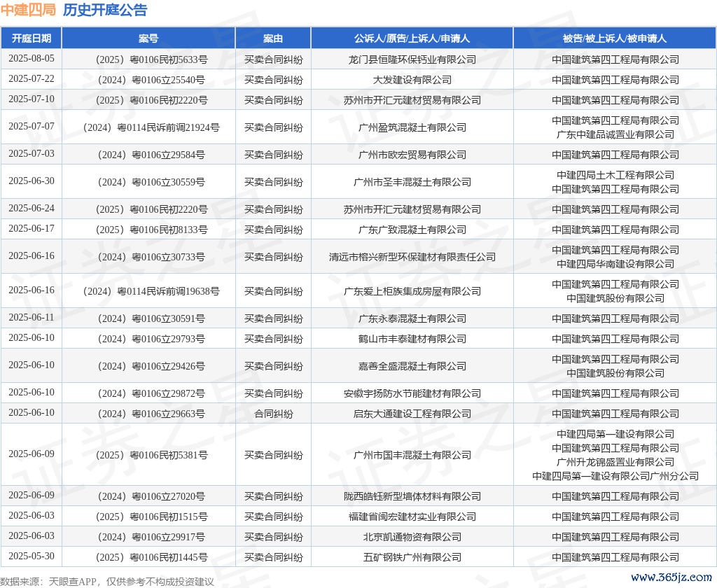Viewport: 717px width, 588px height.
Task: Click plaintiff 北京凯通物资有限公司
Action: point(412,537)
